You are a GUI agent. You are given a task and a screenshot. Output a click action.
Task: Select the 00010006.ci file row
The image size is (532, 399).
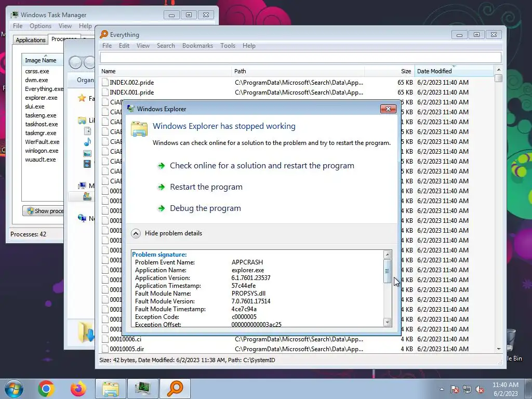tap(297, 339)
